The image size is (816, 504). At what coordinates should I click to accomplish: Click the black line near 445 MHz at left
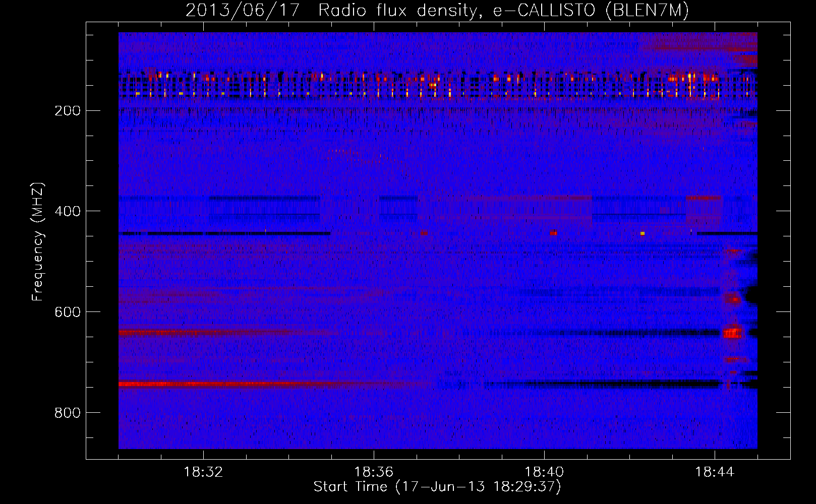point(224,233)
